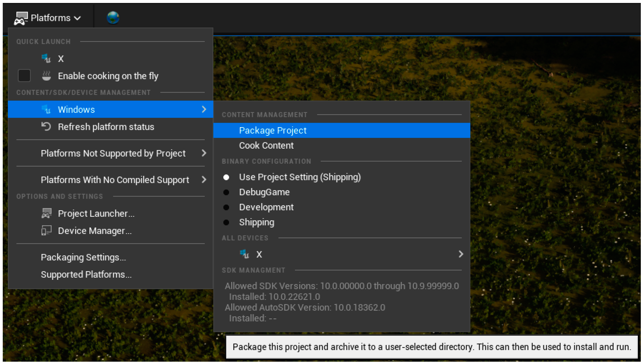Expand device X submenu arrow
The width and height of the screenshot is (644, 364).
pyautogui.click(x=460, y=254)
